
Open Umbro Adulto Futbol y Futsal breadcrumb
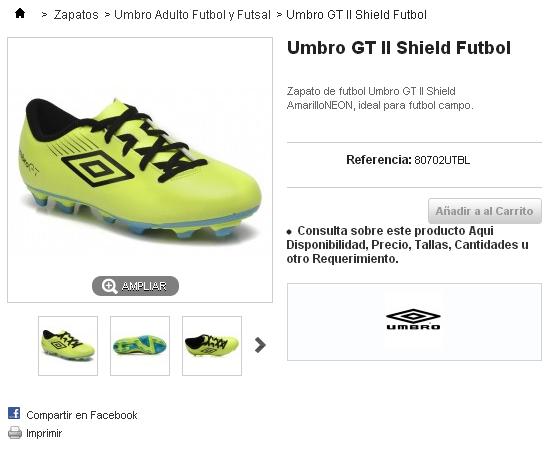[x=192, y=15]
